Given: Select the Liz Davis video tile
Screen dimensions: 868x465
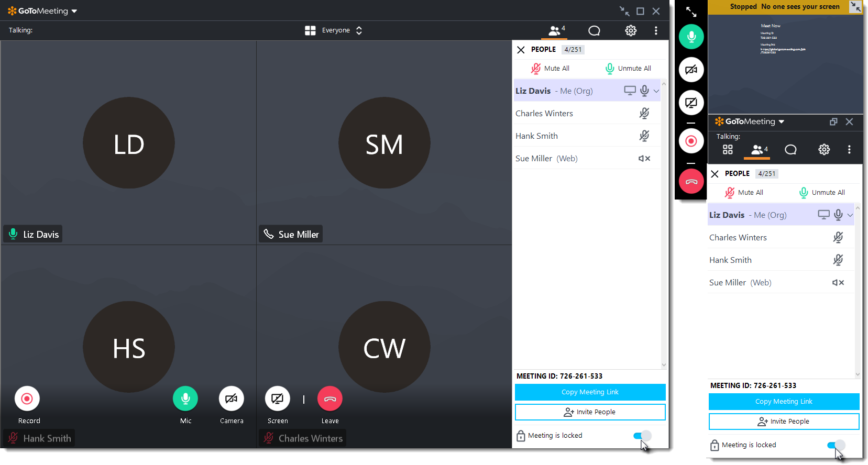Looking at the screenshot, I should pyautogui.click(x=128, y=142).
